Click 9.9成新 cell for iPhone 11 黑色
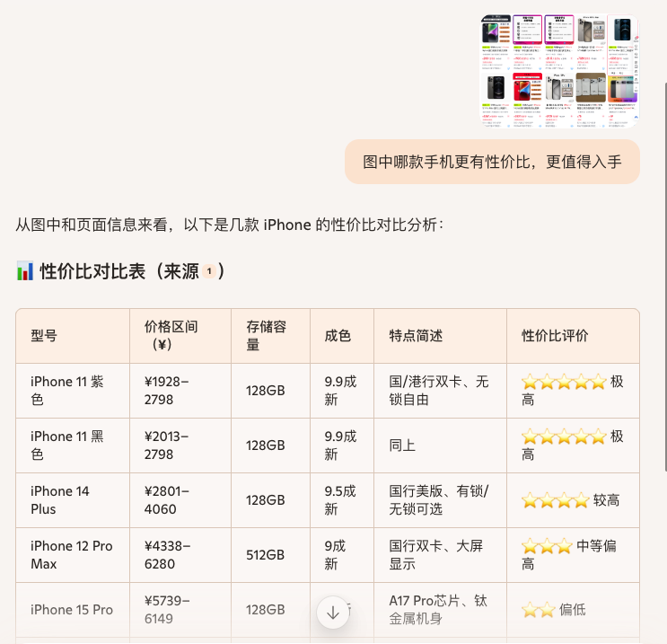Screen dimensions: 667x644 click(342, 446)
